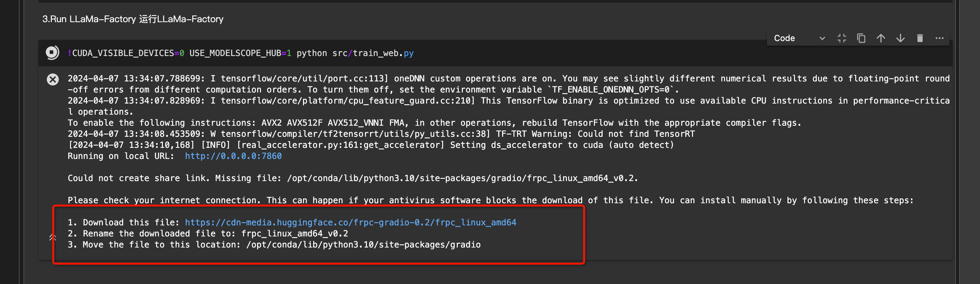Open the Code cell type dropdown
Viewport: 980px width, 284px height.
point(799,38)
